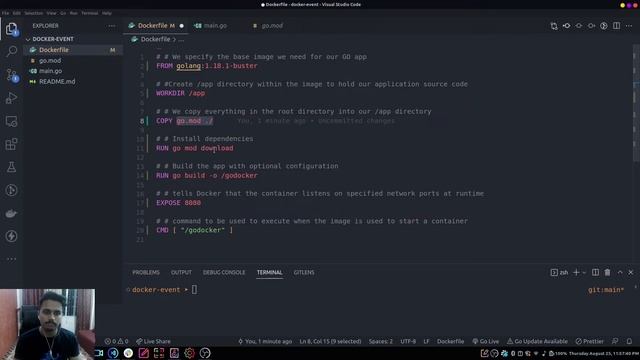Expand breadcrumb ellipsis after Dockerfile
Image resolution: width=640 pixels, height=360 pixels.
coord(181,40)
